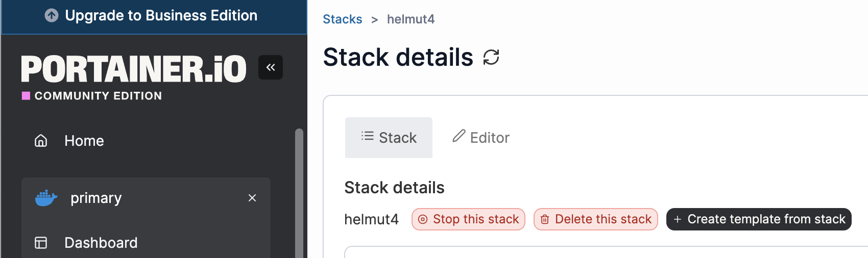Stop this stack
Screen dimensions: 868x258
(x=468, y=219)
